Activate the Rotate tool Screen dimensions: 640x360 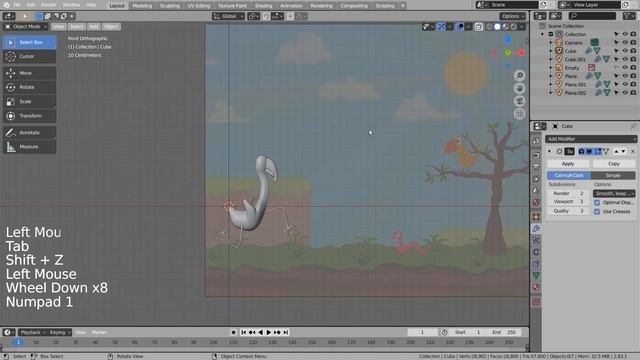coord(29,87)
